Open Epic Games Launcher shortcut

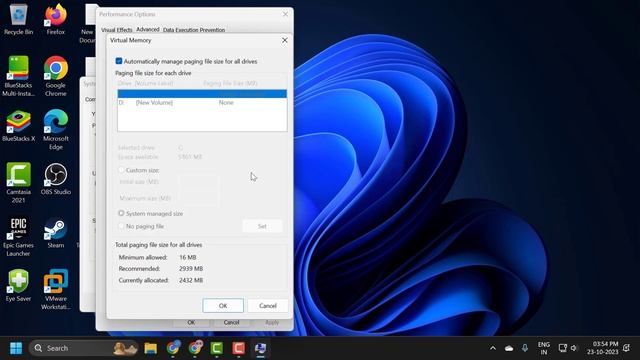(x=18, y=236)
